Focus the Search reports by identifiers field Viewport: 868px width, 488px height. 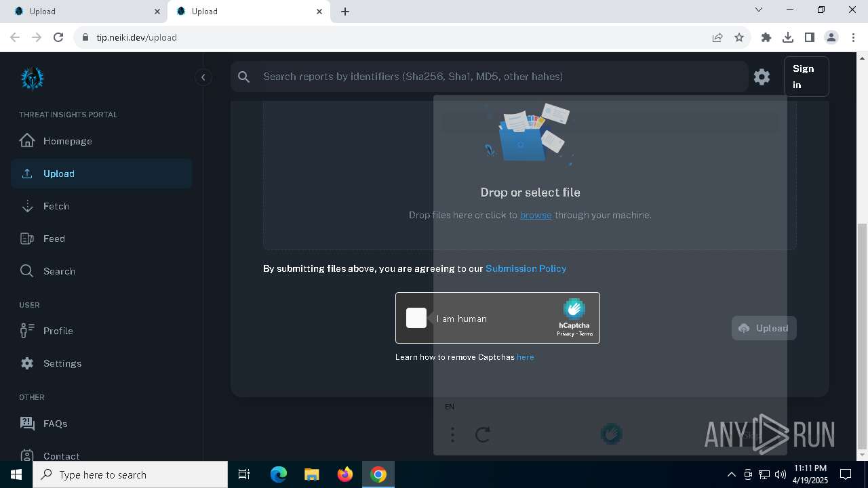[x=489, y=77]
